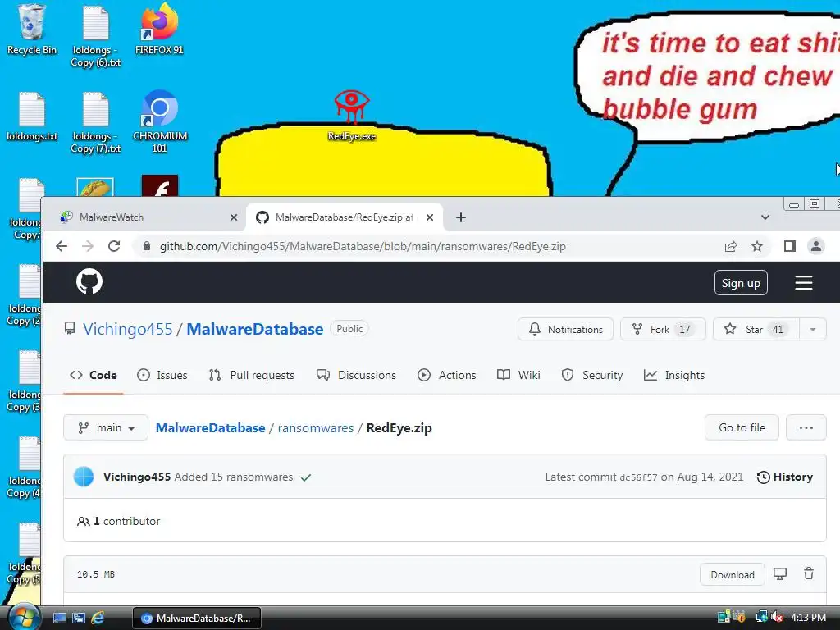840x630 pixels.
Task: Click the Sign up button
Action: tap(741, 283)
